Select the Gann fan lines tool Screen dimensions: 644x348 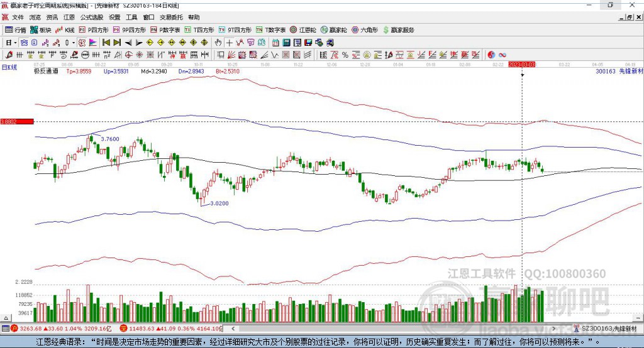tap(231, 55)
